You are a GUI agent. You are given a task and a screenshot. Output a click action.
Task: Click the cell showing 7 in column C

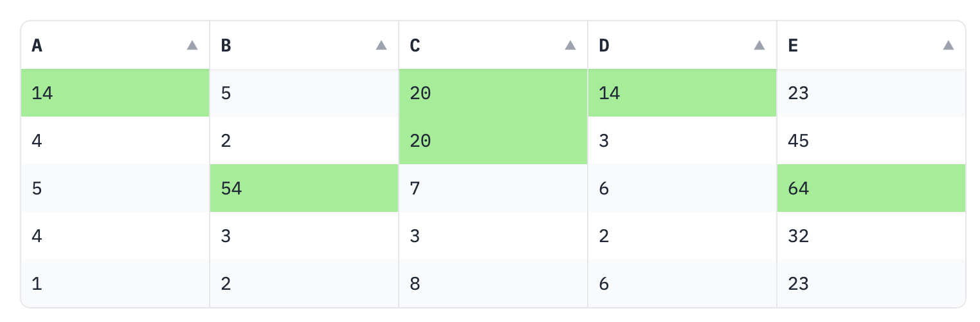point(493,189)
